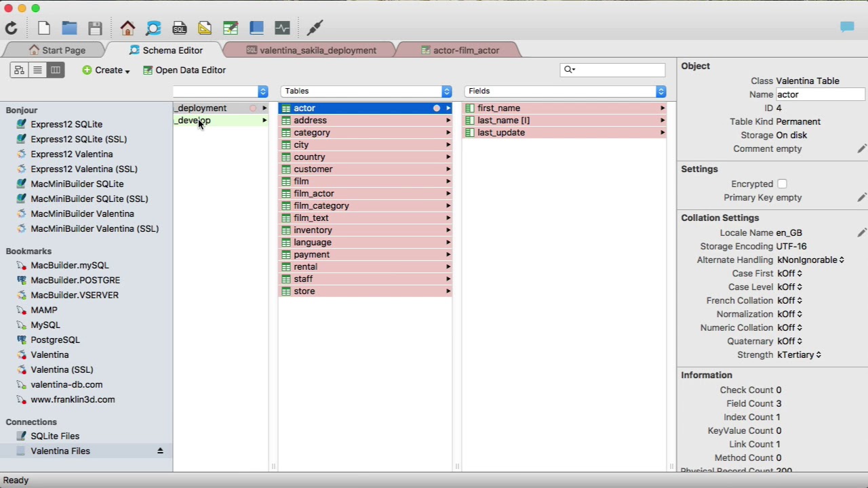Viewport: 868px width, 488px height.
Task: Edit Primary Key with the pencil icon
Action: 861,197
